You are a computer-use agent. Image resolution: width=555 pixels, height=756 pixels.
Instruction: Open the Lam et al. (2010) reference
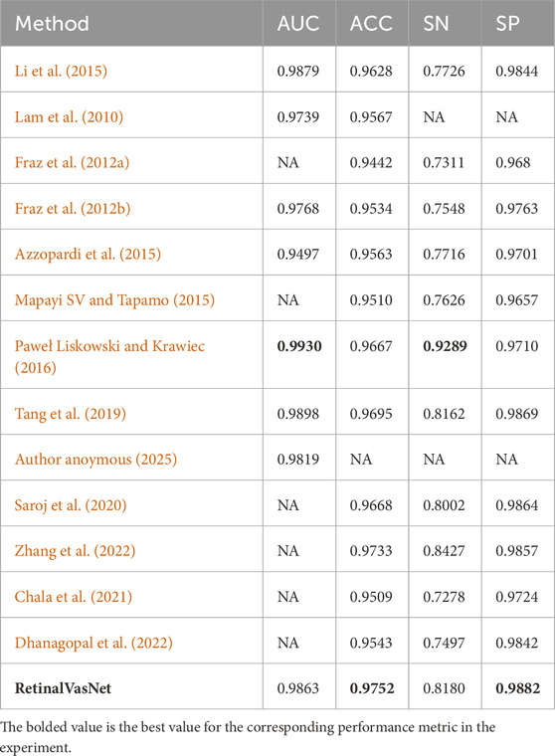pos(69,116)
